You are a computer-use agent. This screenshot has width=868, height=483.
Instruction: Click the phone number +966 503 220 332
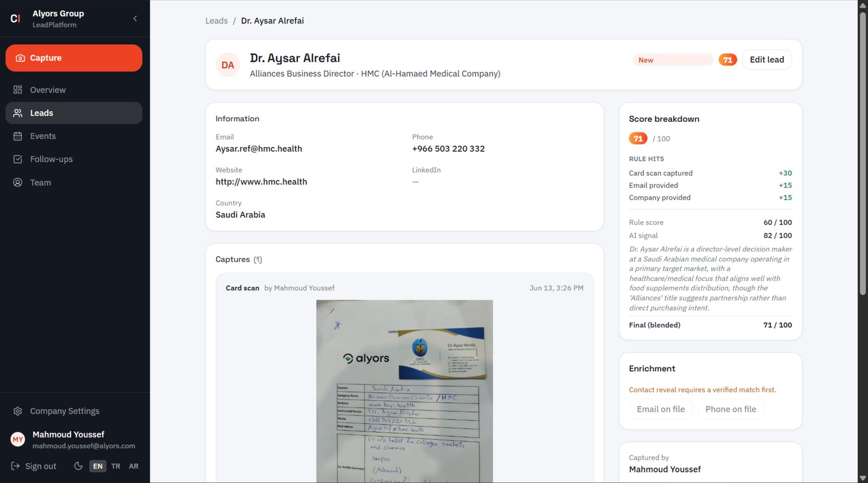(448, 149)
